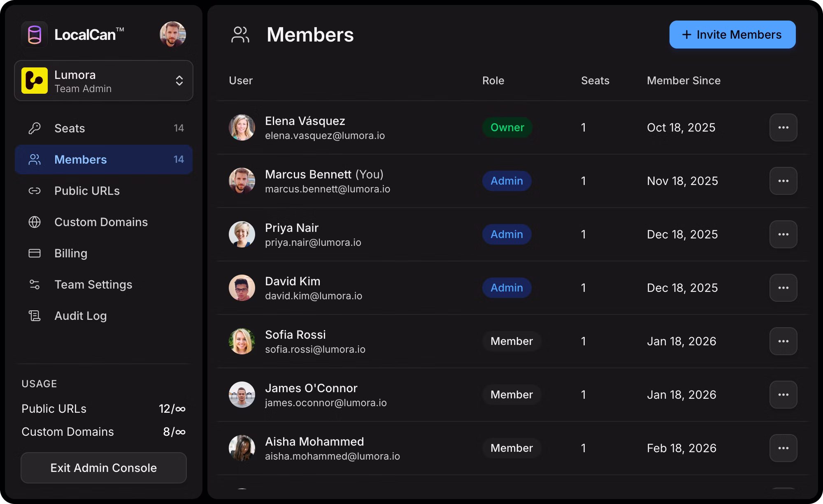The image size is (823, 504).
Task: Click the Seats column header
Action: point(595,81)
